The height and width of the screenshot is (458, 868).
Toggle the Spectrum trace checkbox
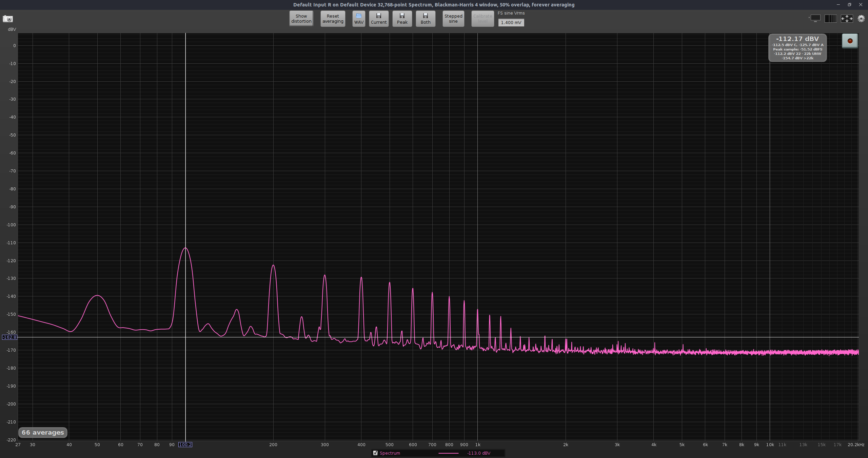pos(375,453)
